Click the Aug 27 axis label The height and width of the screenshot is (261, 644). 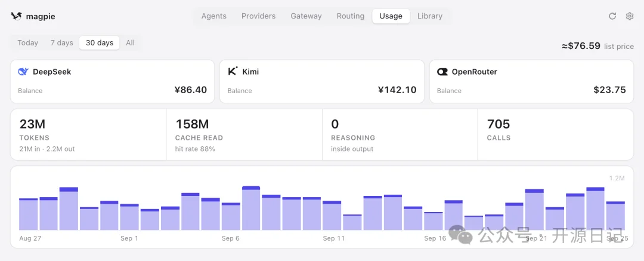pos(30,238)
